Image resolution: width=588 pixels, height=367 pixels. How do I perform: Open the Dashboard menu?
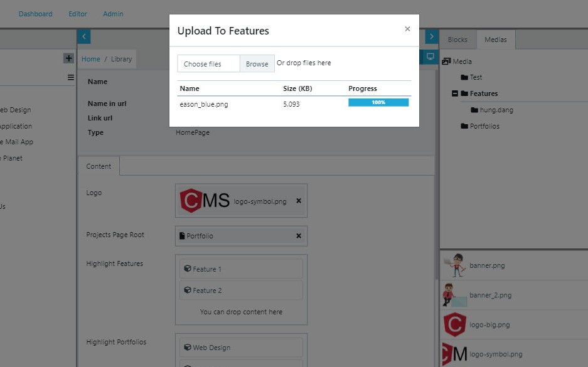[x=35, y=13]
